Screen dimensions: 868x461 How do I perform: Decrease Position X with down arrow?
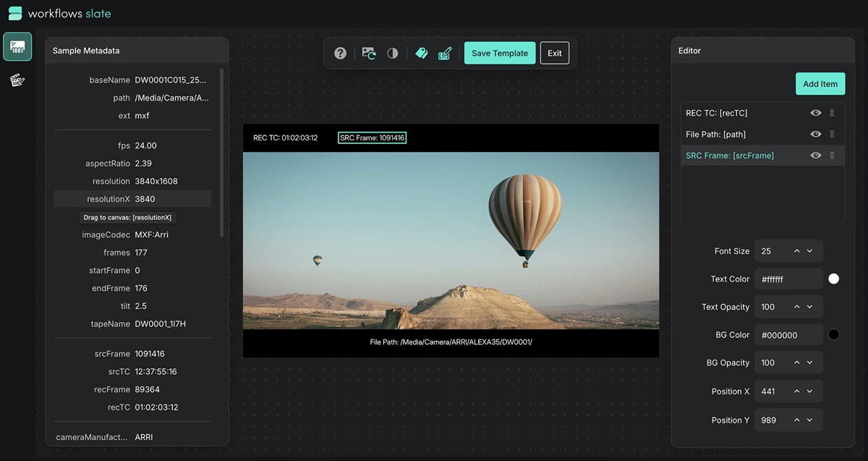point(810,392)
